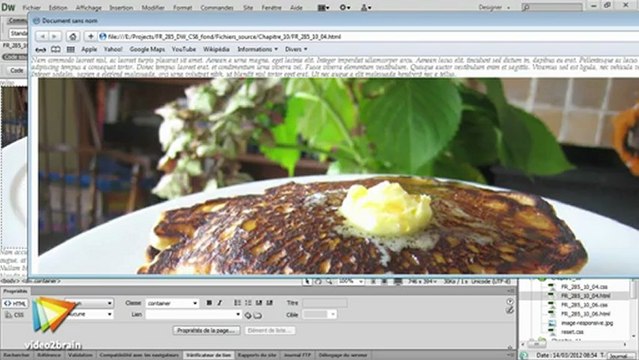The height and width of the screenshot is (360, 639).
Task: Open the Lien link dropdown arrow
Action: click(238, 315)
